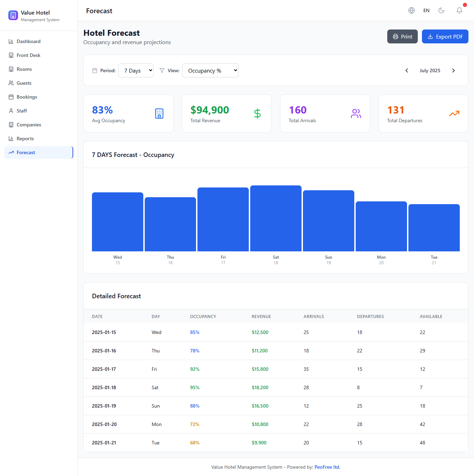Switch language using the EN label

coord(426,10)
